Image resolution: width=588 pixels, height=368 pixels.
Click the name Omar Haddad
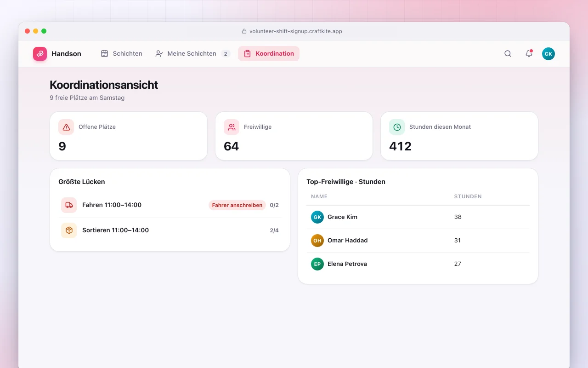347,241
